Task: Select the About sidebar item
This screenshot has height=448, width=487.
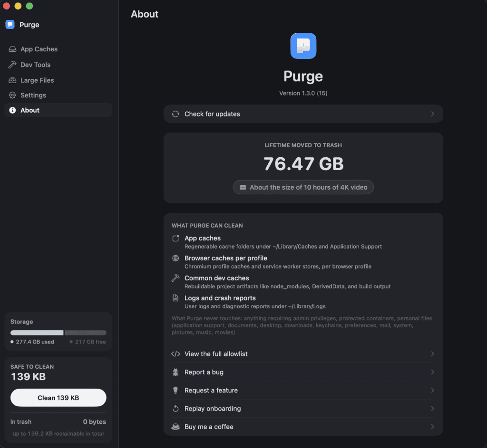Action: [58, 110]
